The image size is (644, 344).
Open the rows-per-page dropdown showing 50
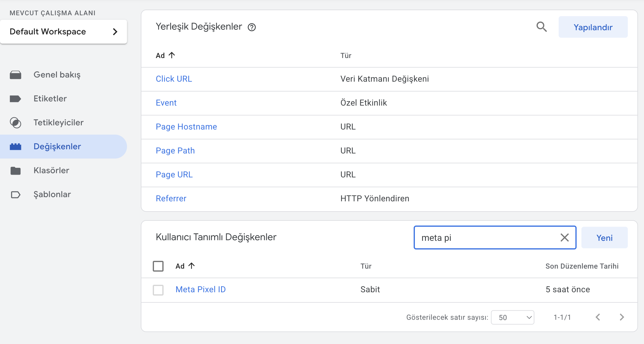[513, 317]
